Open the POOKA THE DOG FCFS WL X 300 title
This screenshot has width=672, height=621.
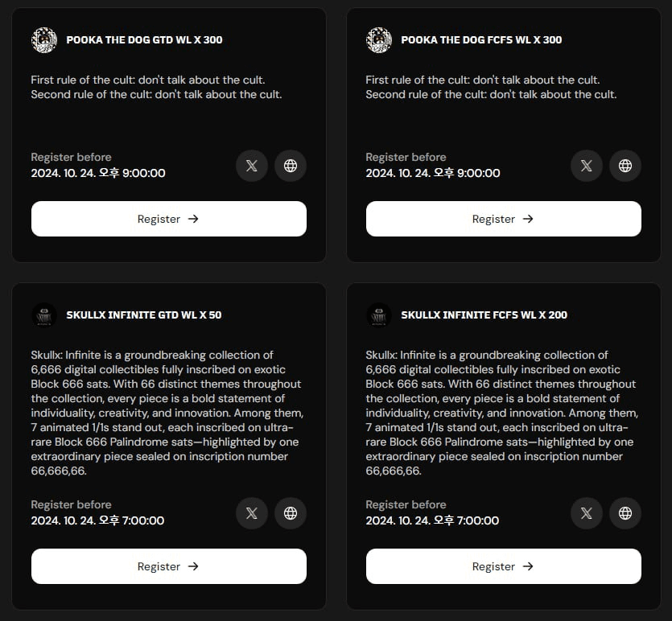pyautogui.click(x=481, y=40)
